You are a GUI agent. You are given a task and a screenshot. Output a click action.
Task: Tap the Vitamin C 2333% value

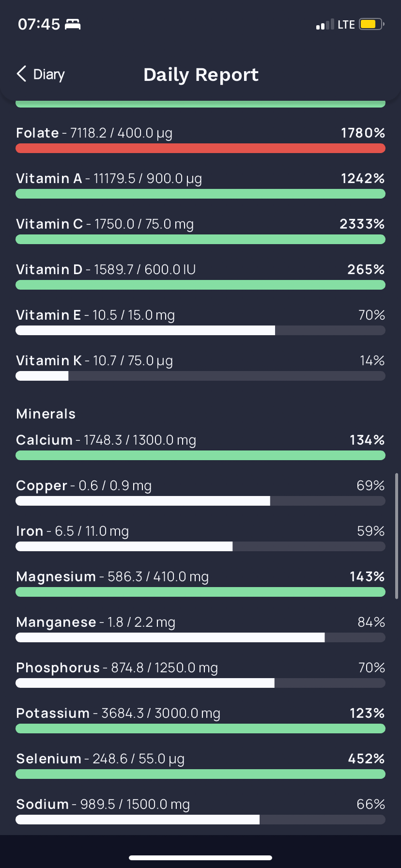click(x=362, y=224)
